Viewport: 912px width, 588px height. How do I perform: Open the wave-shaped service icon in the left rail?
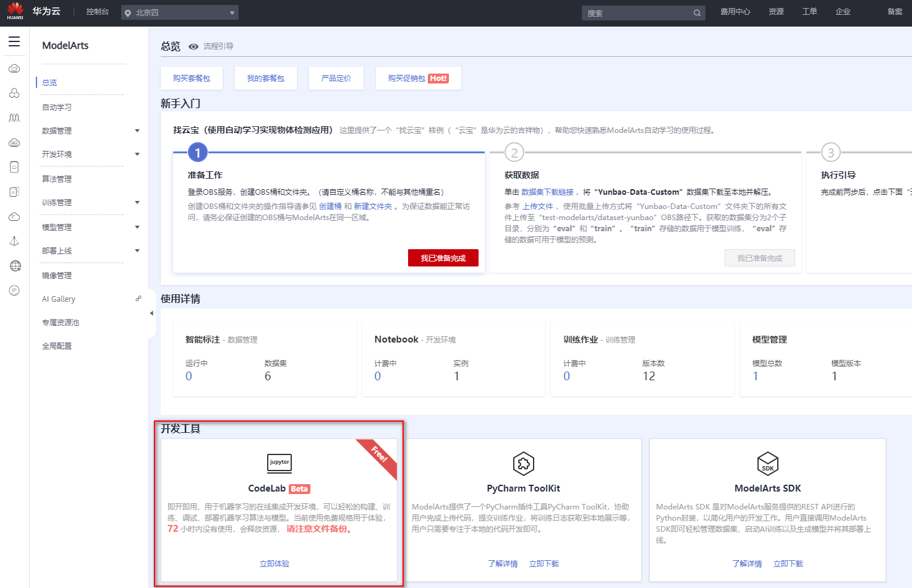(14, 118)
